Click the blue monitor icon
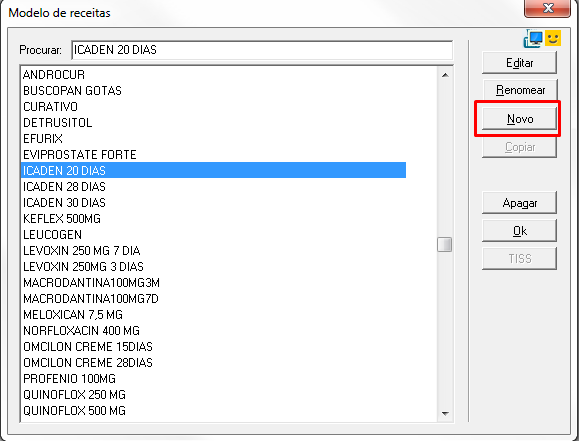The image size is (579, 441). coord(533,38)
